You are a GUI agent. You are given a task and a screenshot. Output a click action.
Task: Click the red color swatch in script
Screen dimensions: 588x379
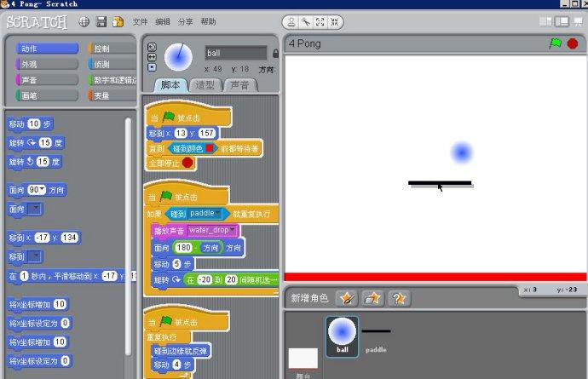pos(210,148)
